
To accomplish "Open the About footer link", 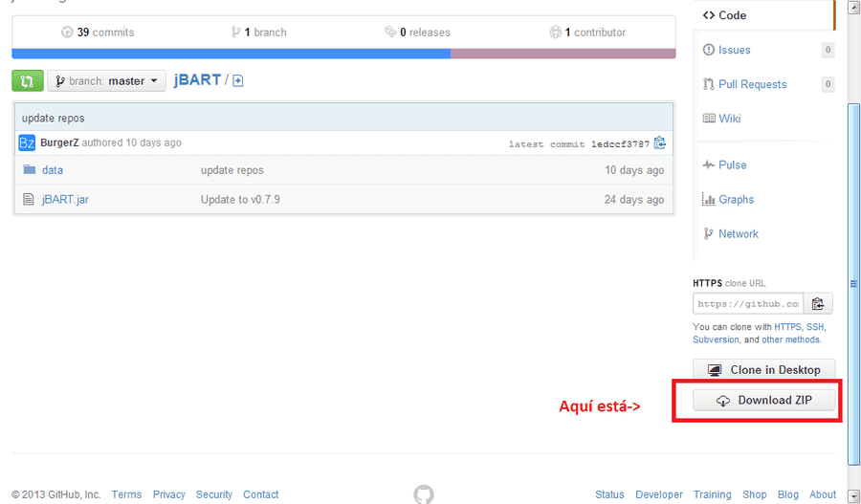I will pyautogui.click(x=823, y=494).
